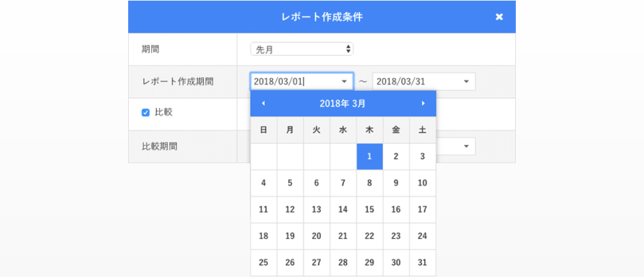Click the 火 weekday header
The image size is (644, 277).
pyautogui.click(x=317, y=130)
